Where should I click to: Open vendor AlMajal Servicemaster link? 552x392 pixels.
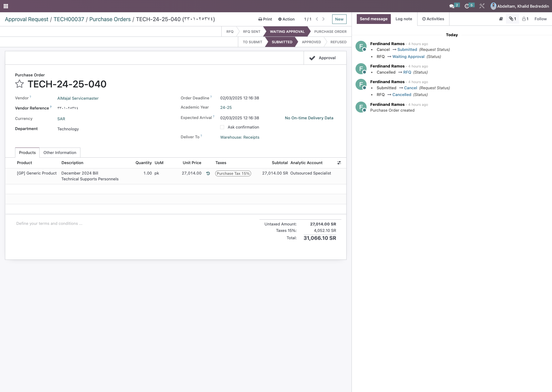point(78,98)
